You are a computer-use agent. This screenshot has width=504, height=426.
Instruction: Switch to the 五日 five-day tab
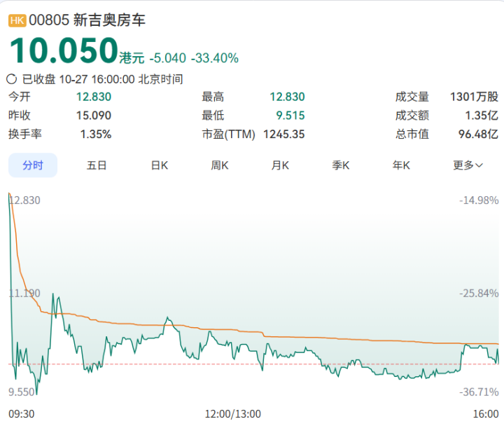pos(97,165)
